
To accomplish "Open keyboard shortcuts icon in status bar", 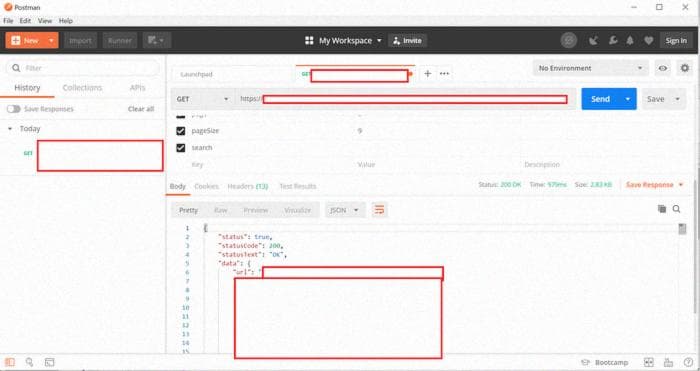I will click(x=668, y=363).
